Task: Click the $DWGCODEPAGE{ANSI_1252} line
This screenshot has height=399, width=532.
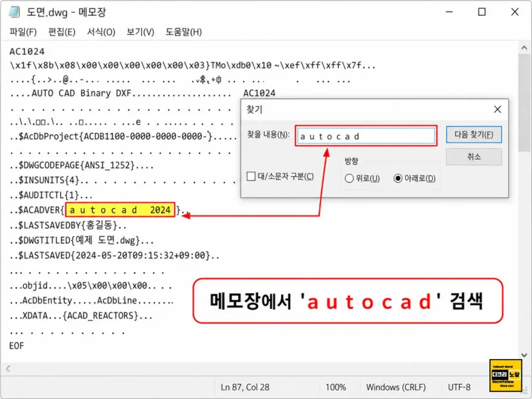Action: 82,166
